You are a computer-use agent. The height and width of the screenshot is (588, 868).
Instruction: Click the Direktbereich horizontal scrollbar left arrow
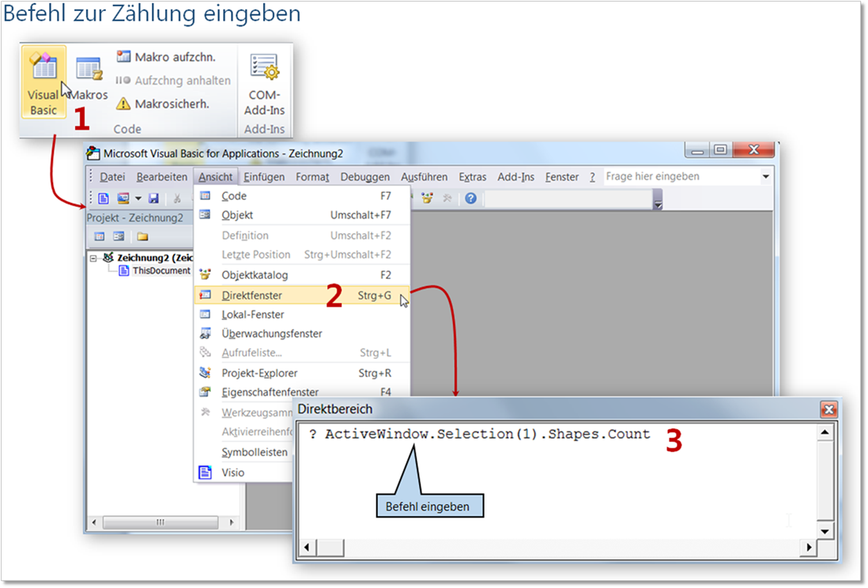[307, 548]
